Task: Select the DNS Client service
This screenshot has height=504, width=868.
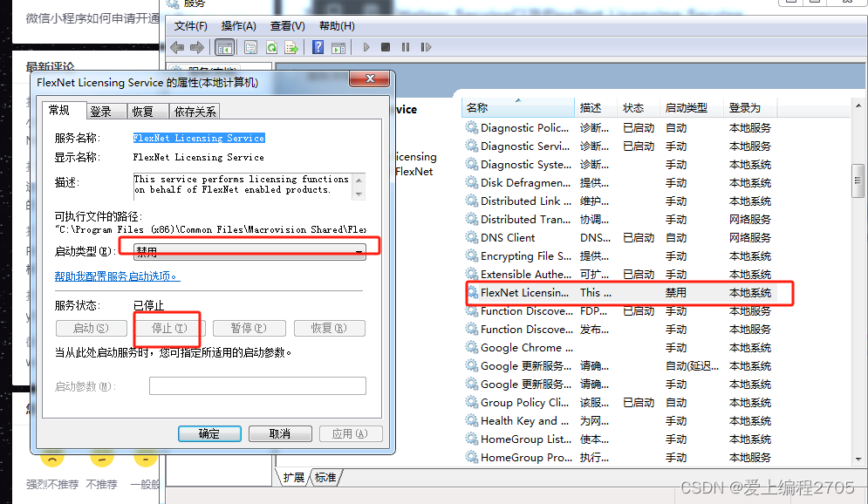Action: point(621,238)
